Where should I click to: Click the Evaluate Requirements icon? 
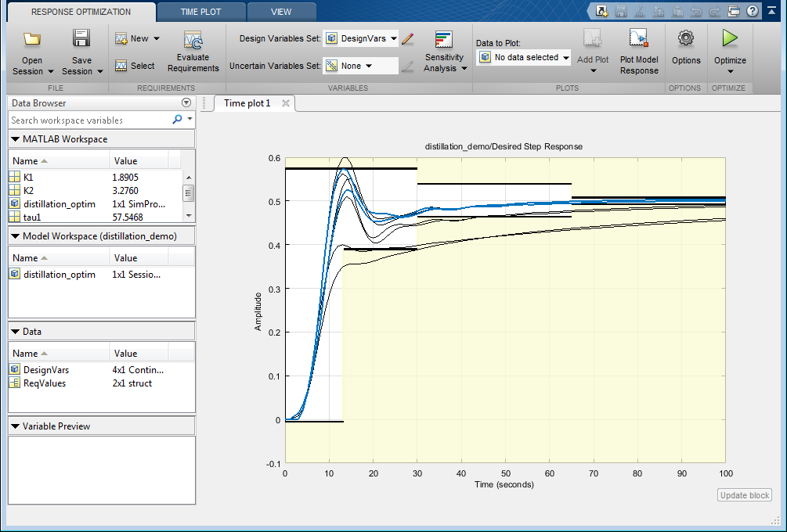pyautogui.click(x=193, y=41)
